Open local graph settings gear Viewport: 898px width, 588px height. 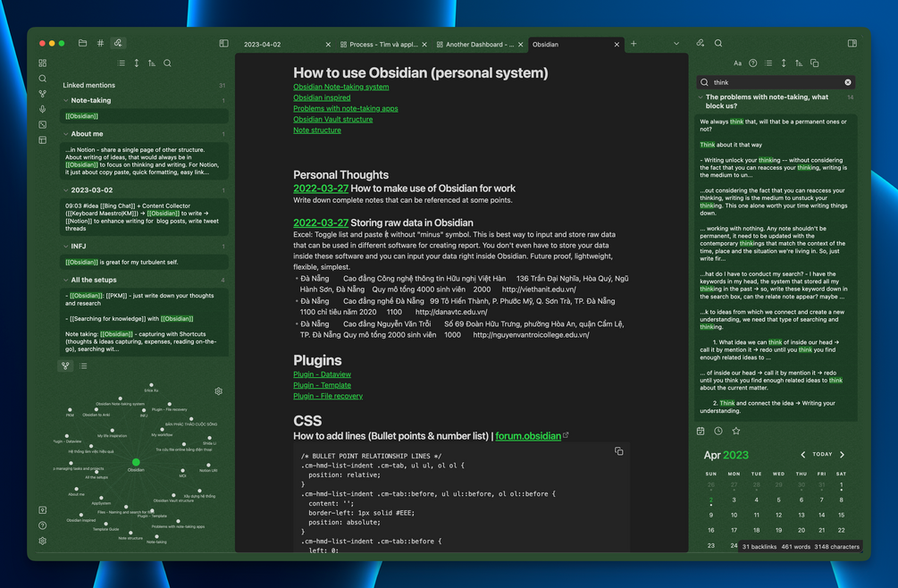coord(218,391)
